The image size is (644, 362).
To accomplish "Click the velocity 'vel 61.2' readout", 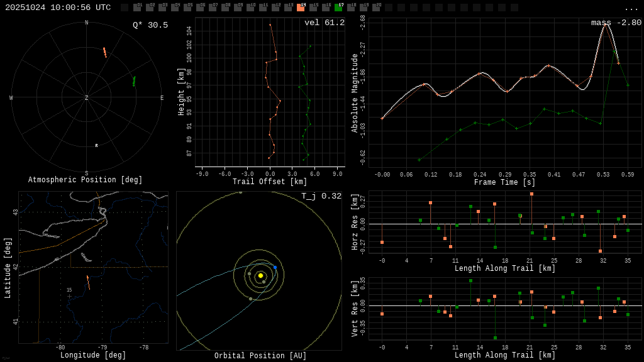I will pos(324,23).
